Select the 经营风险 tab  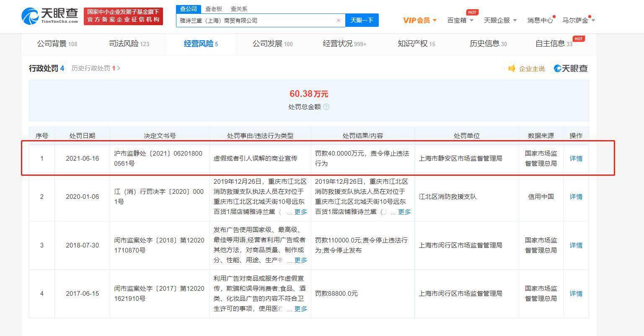click(x=201, y=44)
